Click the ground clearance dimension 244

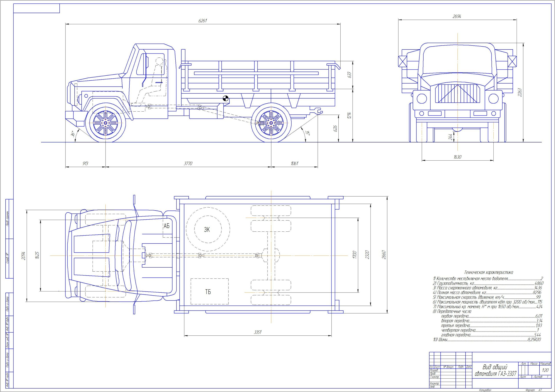(450, 137)
